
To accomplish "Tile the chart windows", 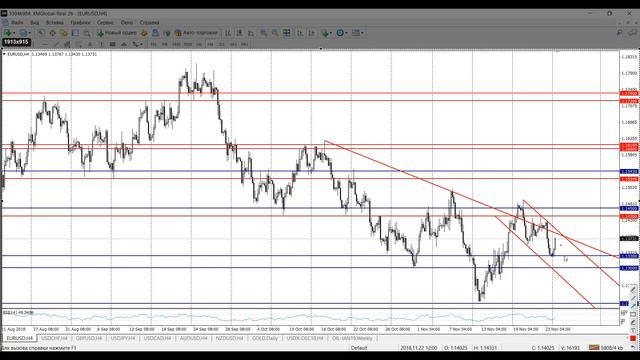I will (x=287, y=33).
